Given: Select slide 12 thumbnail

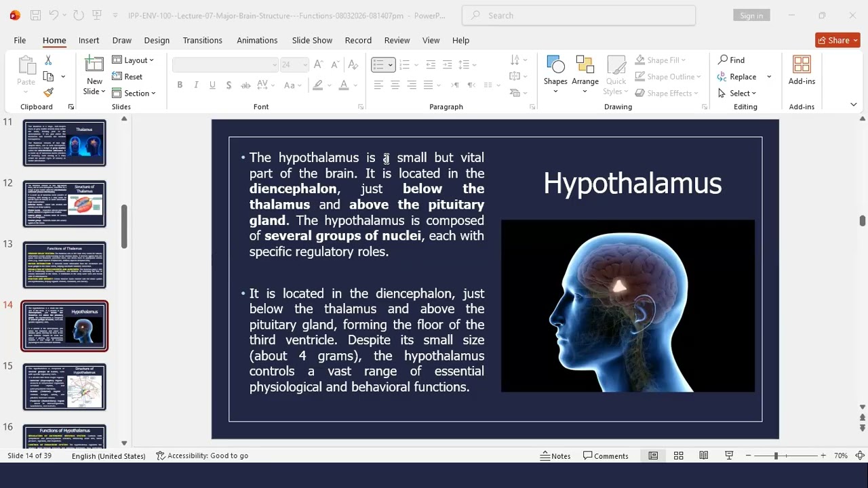Looking at the screenshot, I should [64, 204].
